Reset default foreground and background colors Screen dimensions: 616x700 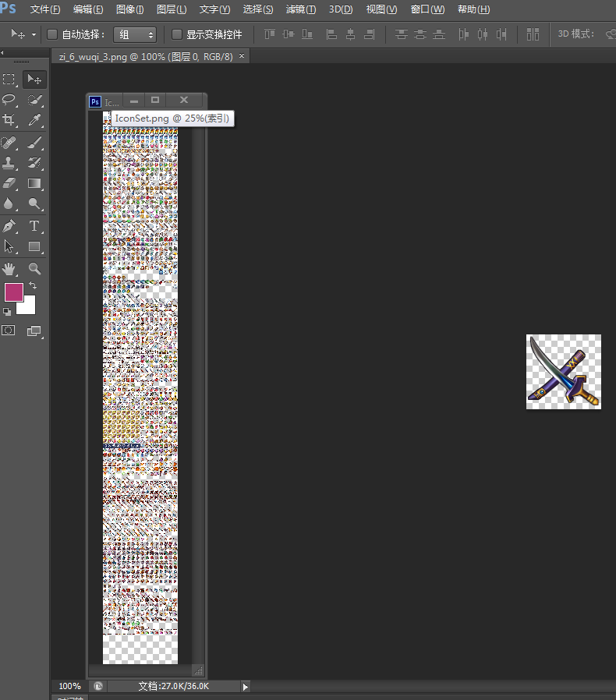coord(7,311)
